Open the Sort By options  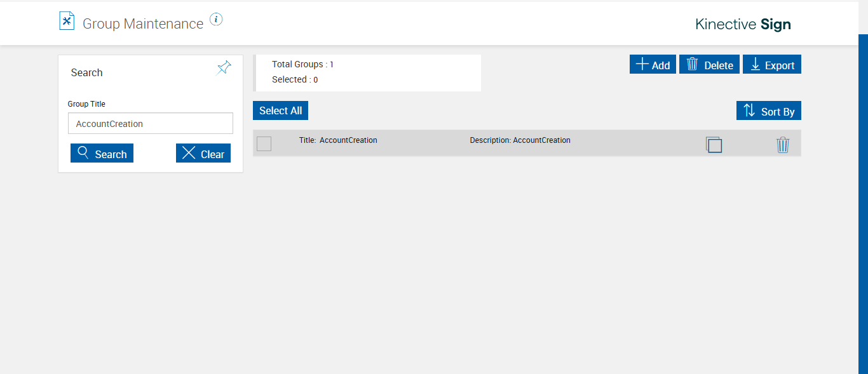pyautogui.click(x=769, y=110)
